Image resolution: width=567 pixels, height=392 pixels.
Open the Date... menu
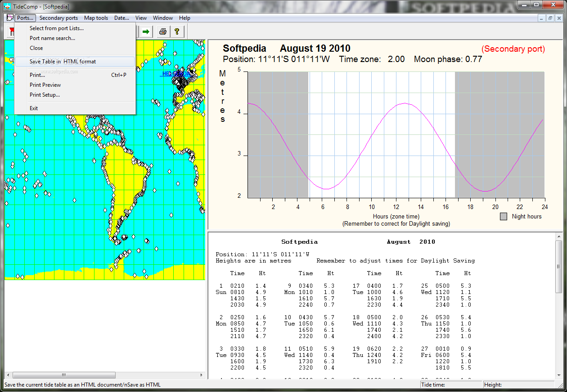pyautogui.click(x=121, y=18)
